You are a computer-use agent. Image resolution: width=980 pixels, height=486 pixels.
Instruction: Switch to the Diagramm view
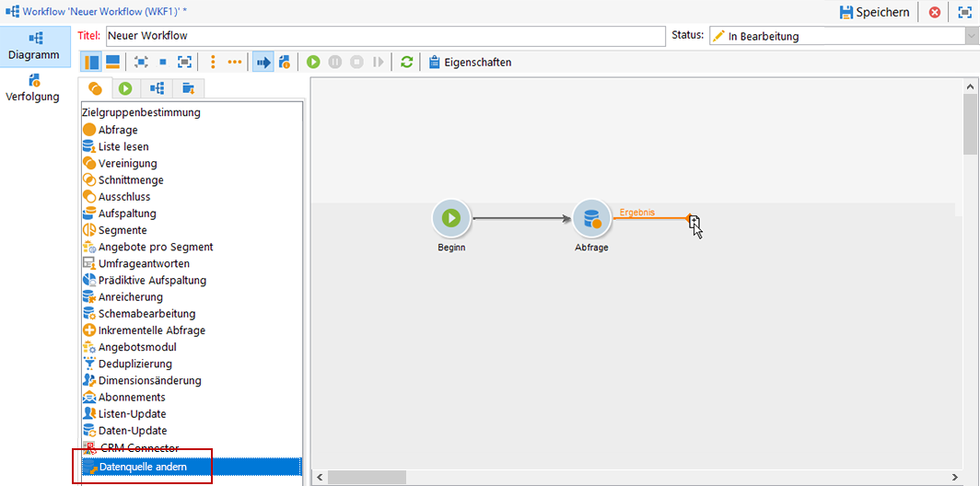point(34,45)
